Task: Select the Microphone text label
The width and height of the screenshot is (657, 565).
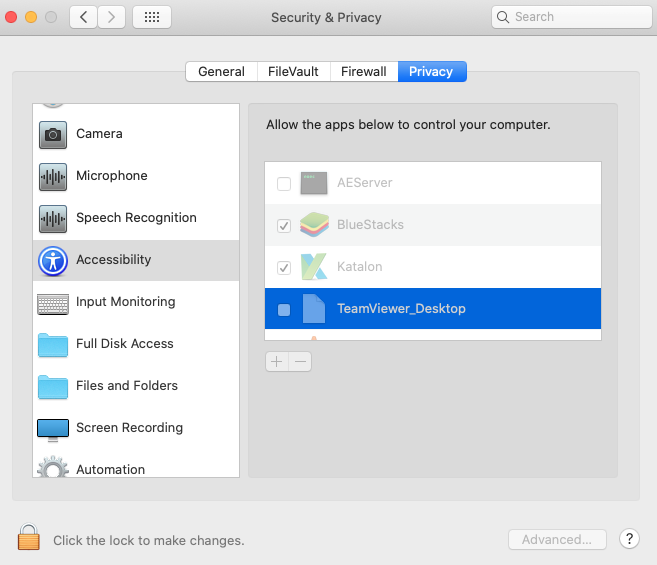Action: click(x=112, y=176)
